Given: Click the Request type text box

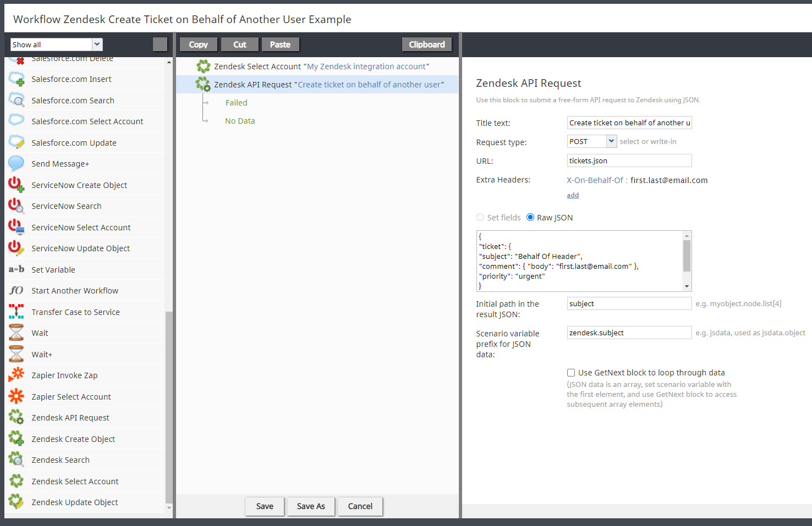Looking at the screenshot, I should [x=586, y=141].
